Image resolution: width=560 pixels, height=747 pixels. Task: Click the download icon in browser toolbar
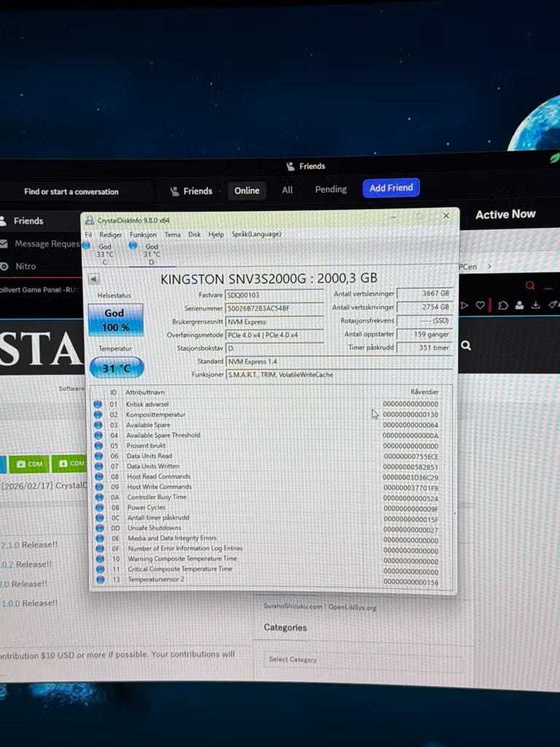click(536, 305)
